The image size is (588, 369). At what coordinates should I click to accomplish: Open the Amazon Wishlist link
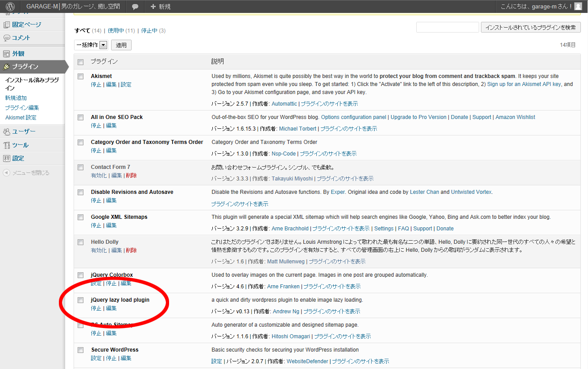point(515,117)
